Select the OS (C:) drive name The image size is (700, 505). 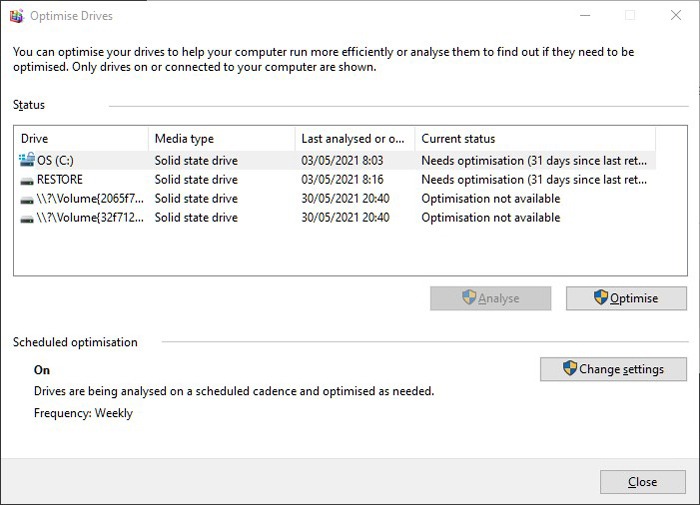(55, 160)
